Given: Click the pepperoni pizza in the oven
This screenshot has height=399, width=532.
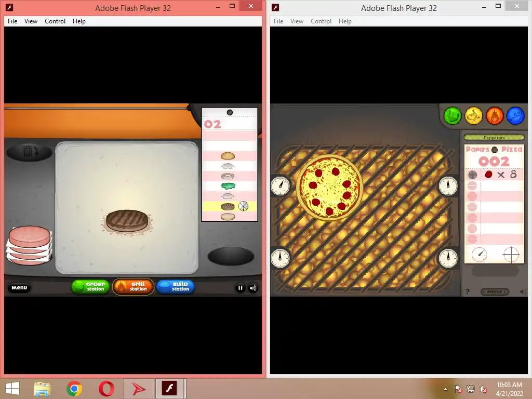Looking at the screenshot, I should coord(329,188).
